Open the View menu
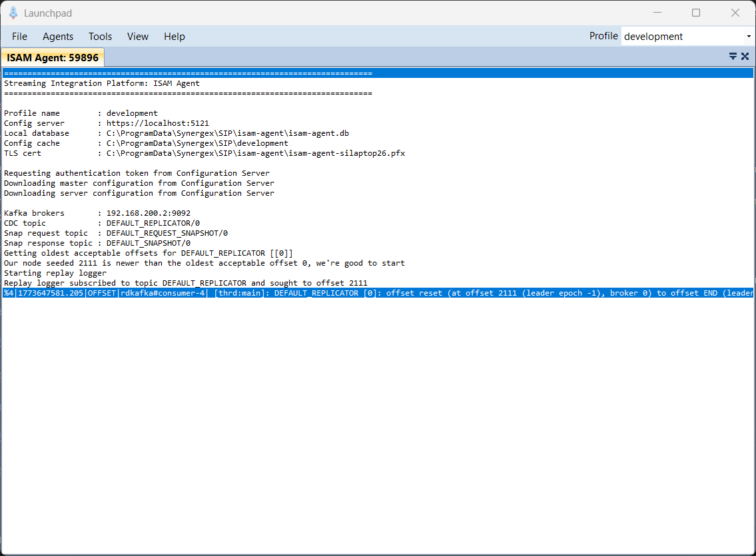Viewport: 756px width, 556px height. 137,37
